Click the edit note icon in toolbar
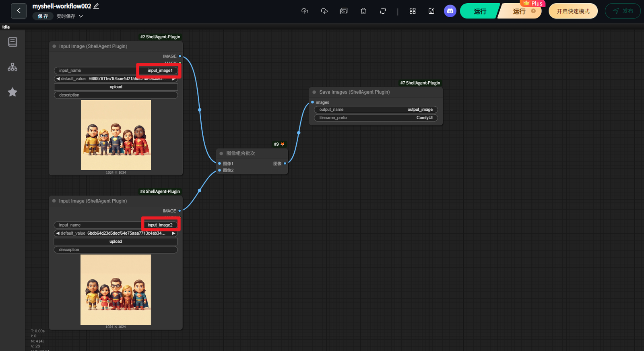The width and height of the screenshot is (644, 351). pos(431,11)
